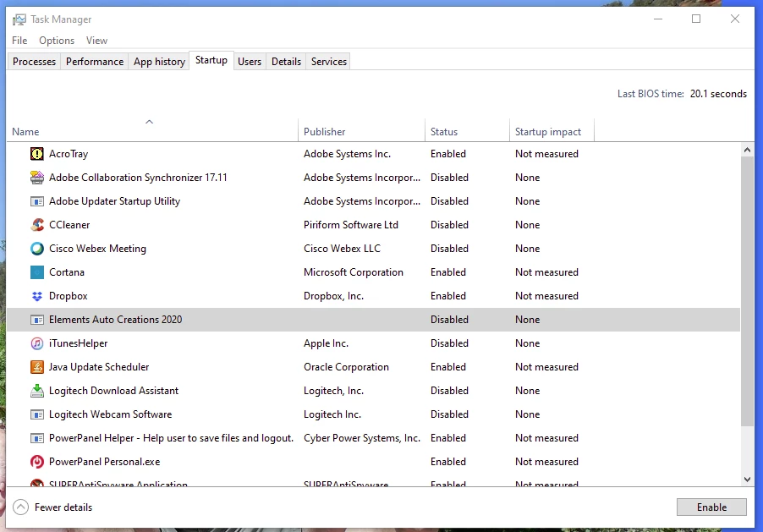Click the Enable button

pos(711,507)
